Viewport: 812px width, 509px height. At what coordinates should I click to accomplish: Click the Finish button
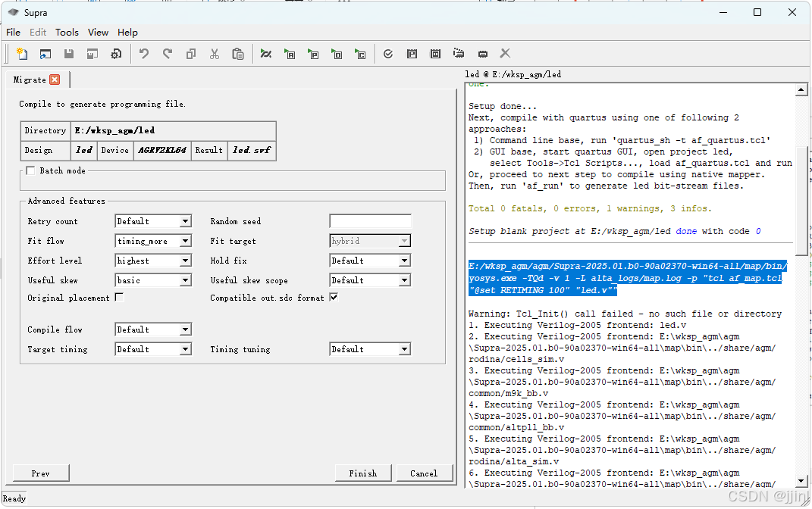363,473
